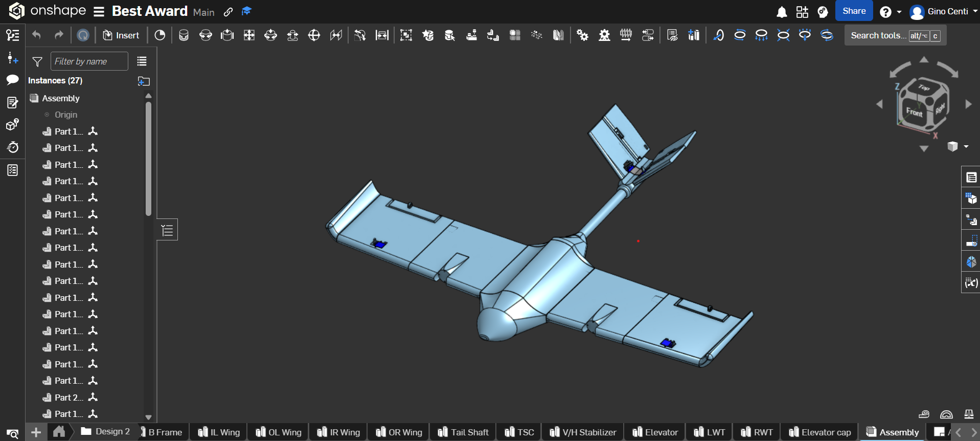Click the blue Share button

[x=854, y=11]
